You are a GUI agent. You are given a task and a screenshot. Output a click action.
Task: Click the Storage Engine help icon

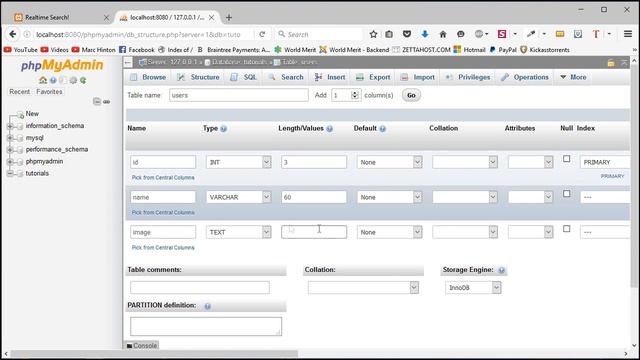tap(502, 270)
